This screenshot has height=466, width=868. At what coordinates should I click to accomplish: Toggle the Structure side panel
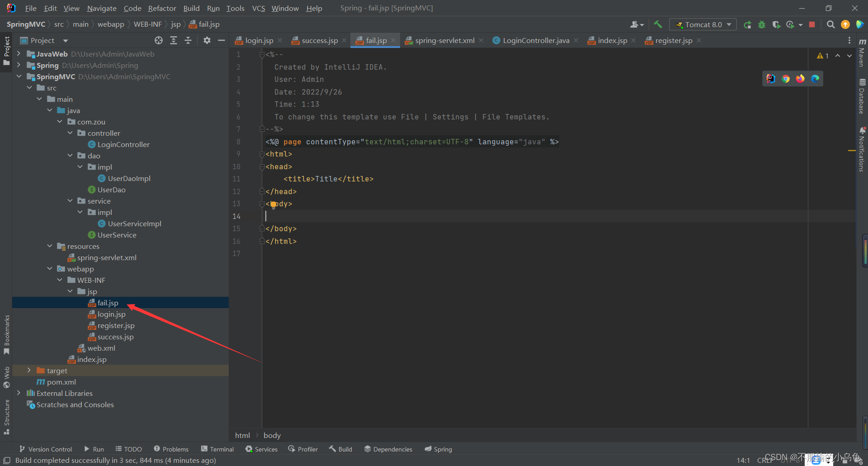tap(6, 417)
